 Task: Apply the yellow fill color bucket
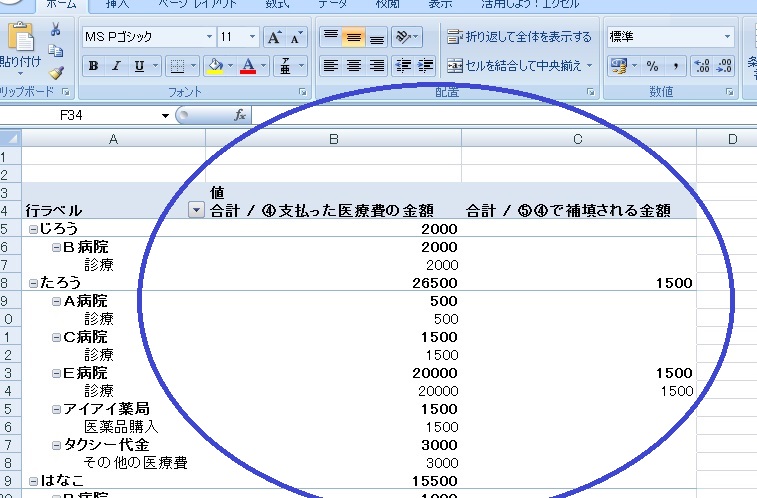pyautogui.click(x=215, y=66)
